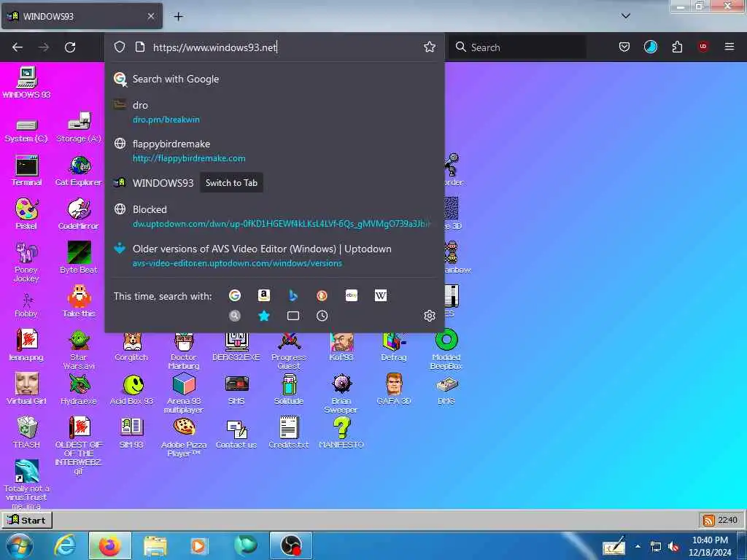Search this time with Google engine
Screen dimensions: 747x560
click(x=234, y=296)
